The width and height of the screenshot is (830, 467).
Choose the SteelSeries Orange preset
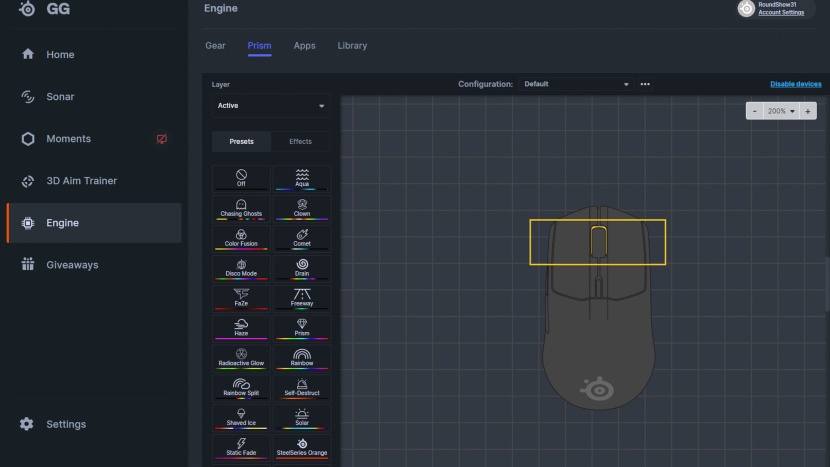[302, 447]
